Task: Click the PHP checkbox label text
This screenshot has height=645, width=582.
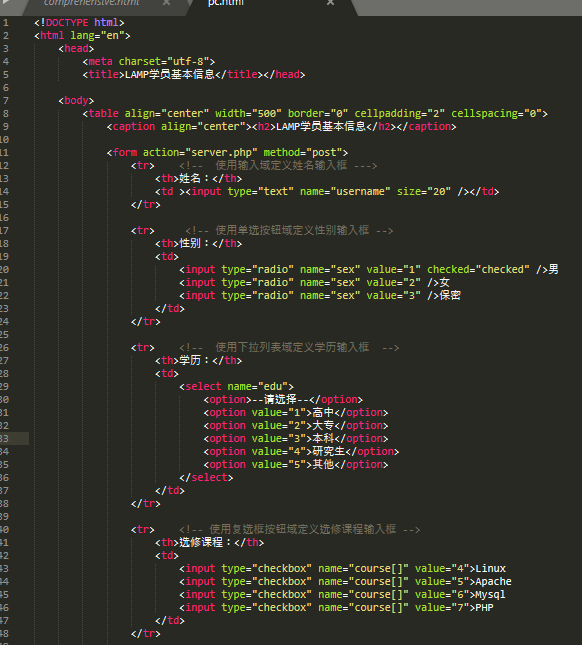Action: pyautogui.click(x=485, y=608)
